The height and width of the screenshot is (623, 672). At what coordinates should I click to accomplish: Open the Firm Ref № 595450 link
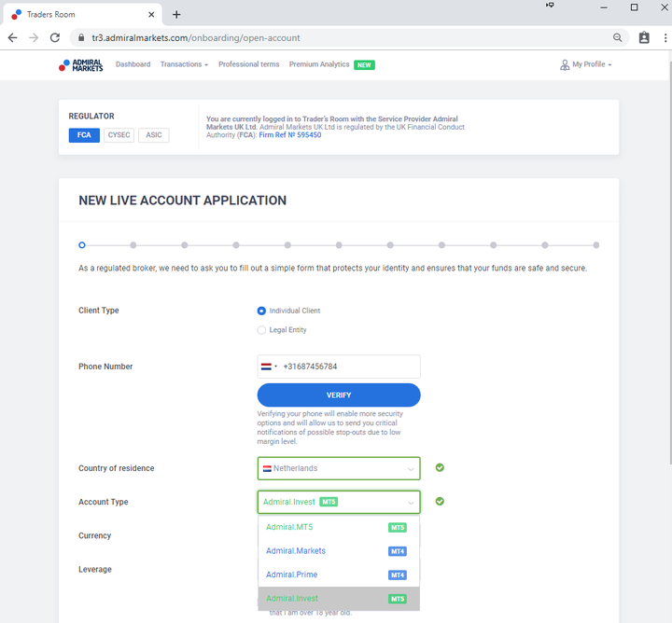point(289,135)
